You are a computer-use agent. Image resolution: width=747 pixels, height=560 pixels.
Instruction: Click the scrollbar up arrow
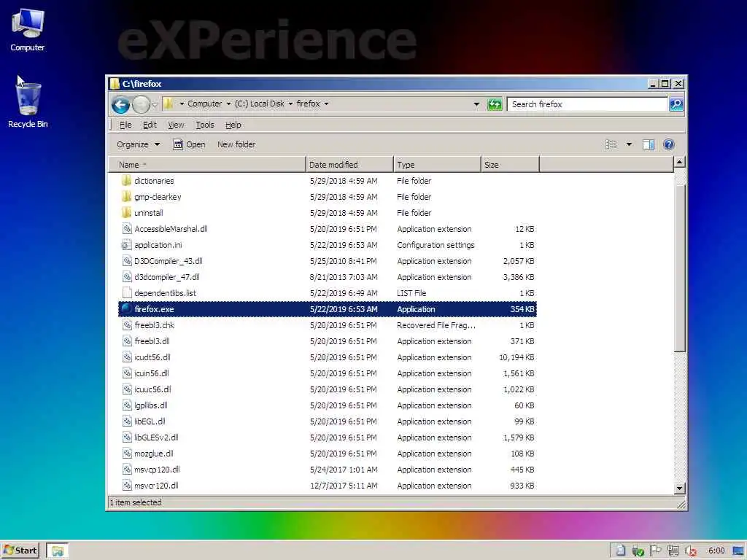click(680, 162)
